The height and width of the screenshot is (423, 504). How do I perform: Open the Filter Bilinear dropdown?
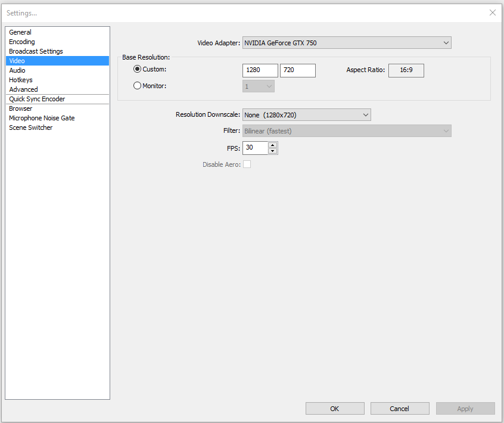(x=347, y=131)
